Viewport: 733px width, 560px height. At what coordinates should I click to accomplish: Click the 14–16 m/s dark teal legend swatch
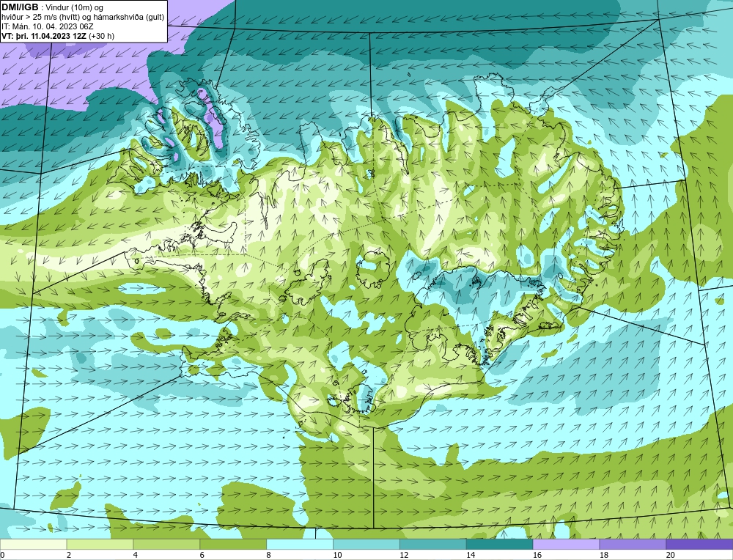pos(500,544)
